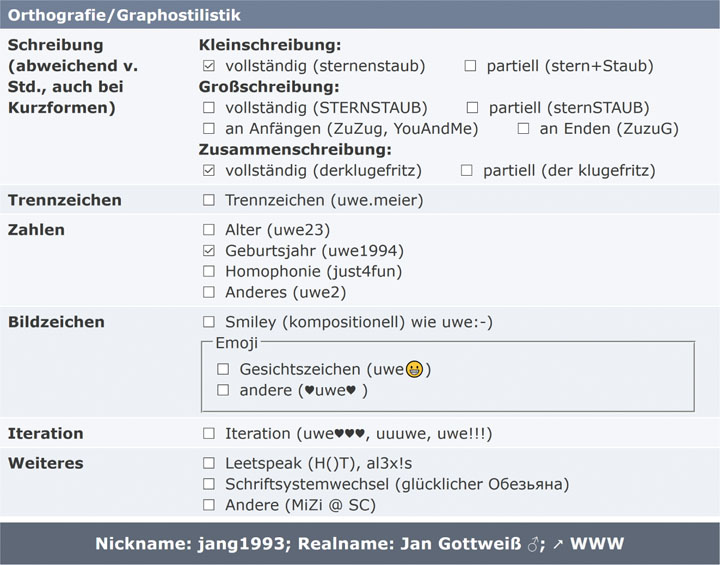Check Smiley (kompositionell) checkbox

coord(209,322)
